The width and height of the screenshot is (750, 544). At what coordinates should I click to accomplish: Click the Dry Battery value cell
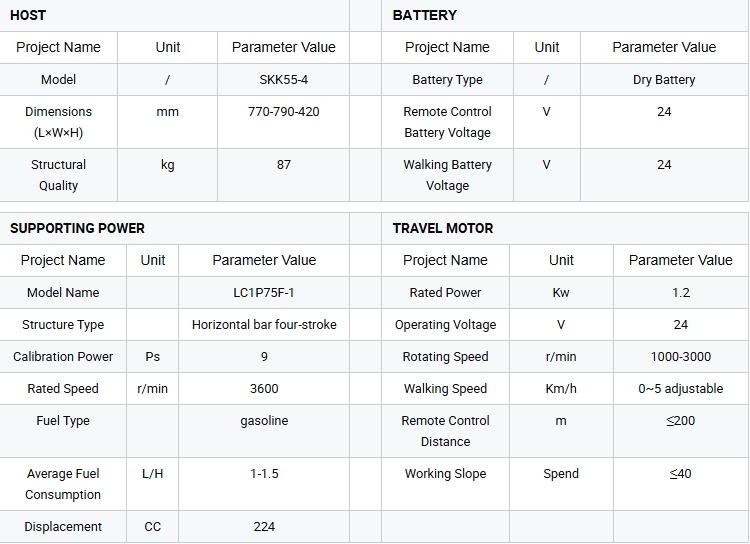pyautogui.click(x=664, y=79)
